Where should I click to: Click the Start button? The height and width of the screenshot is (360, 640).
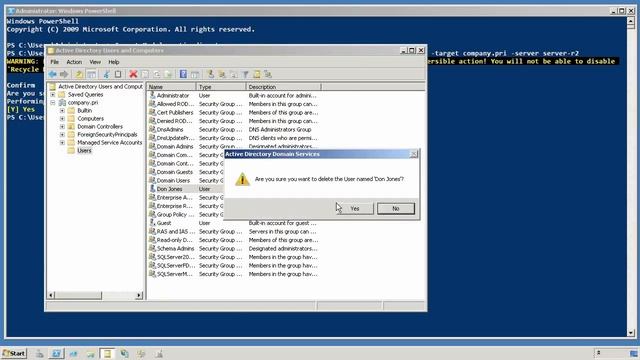(14, 353)
